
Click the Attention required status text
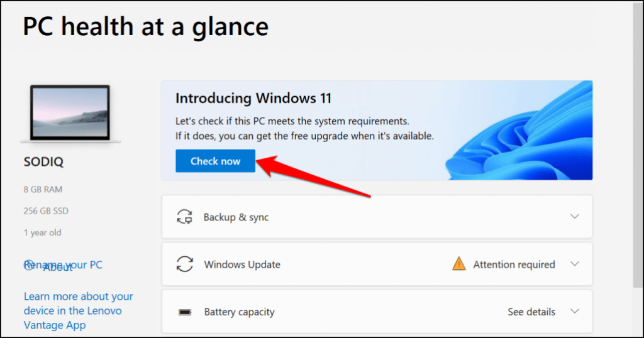pos(514,264)
